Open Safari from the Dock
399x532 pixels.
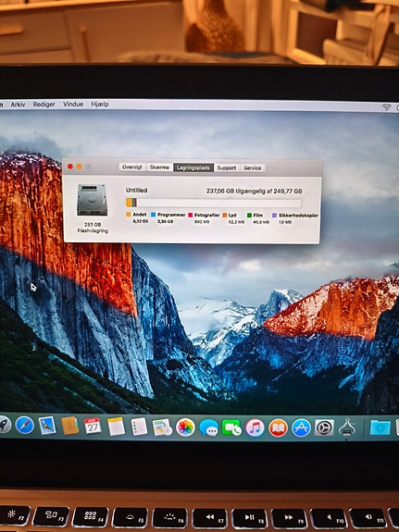point(25,425)
